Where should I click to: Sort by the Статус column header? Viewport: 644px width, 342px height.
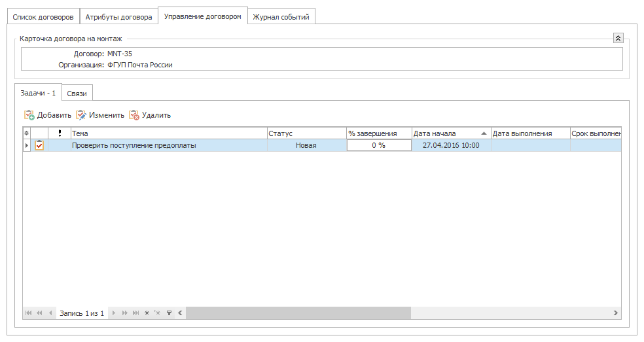(x=307, y=133)
